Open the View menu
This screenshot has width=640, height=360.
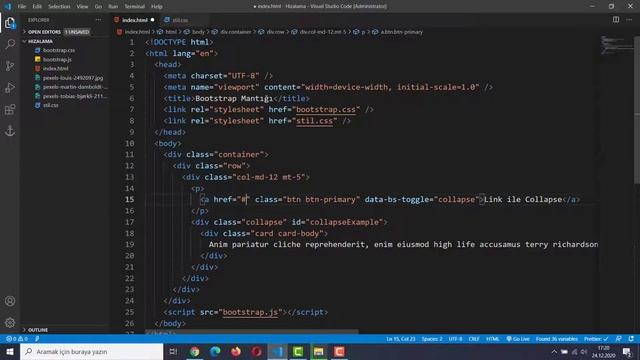[82, 7]
